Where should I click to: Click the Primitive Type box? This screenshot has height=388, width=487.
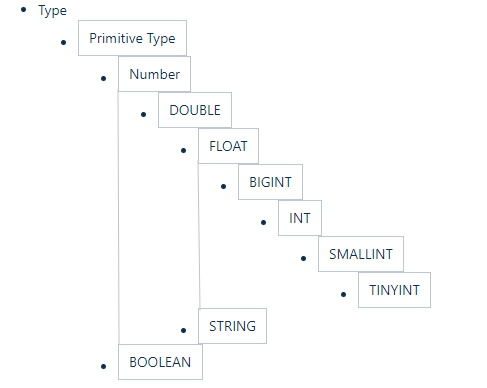pyautogui.click(x=132, y=38)
